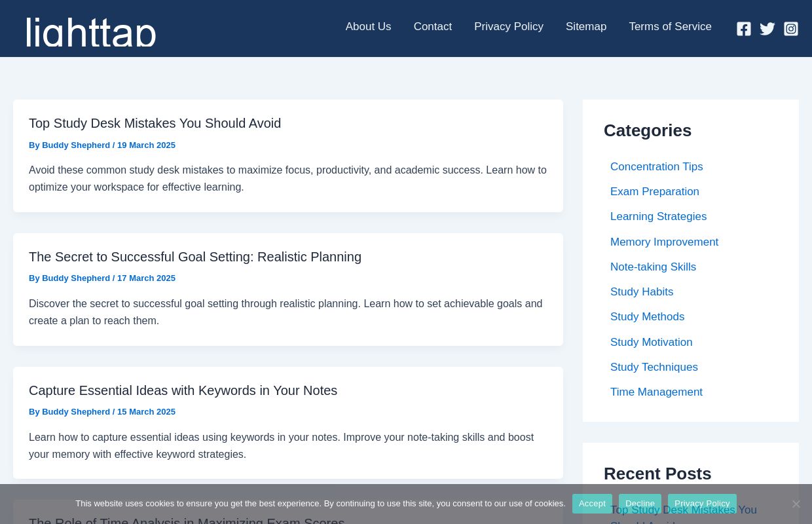
Task: Select Time Management category
Action: pos(656,392)
